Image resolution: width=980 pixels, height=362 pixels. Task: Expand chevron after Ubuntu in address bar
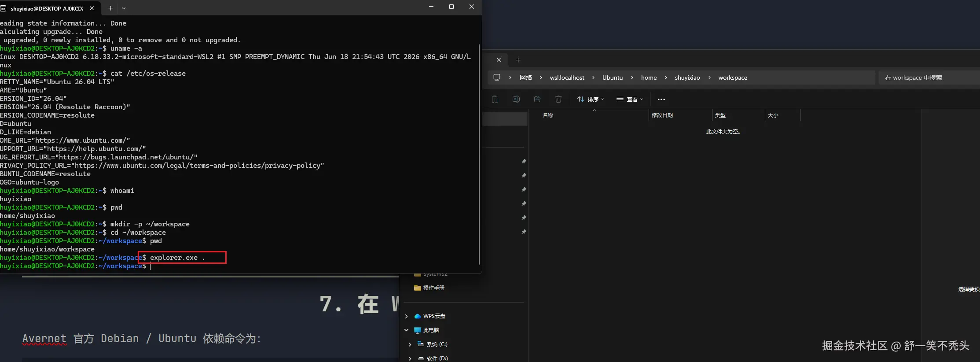click(x=632, y=78)
